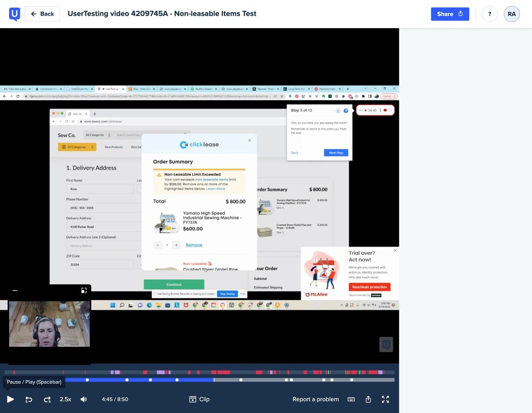Jump to the last white marker on progress bar
Screen dimensions: 532x413
coord(352,380)
